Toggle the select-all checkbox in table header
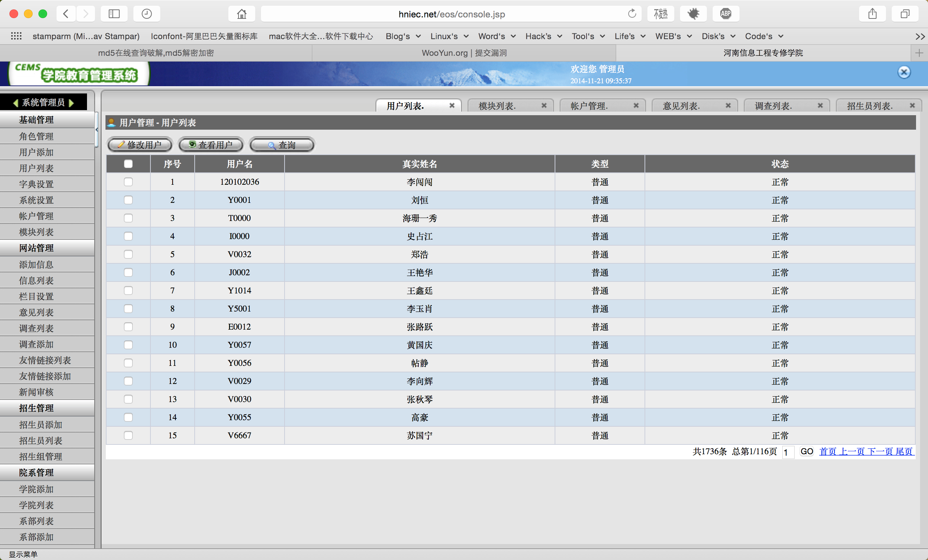Screen dimensions: 928x560 (x=128, y=164)
